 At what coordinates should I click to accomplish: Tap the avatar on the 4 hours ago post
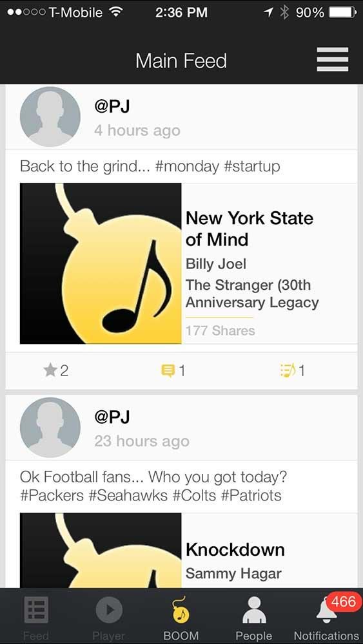[x=50, y=117]
